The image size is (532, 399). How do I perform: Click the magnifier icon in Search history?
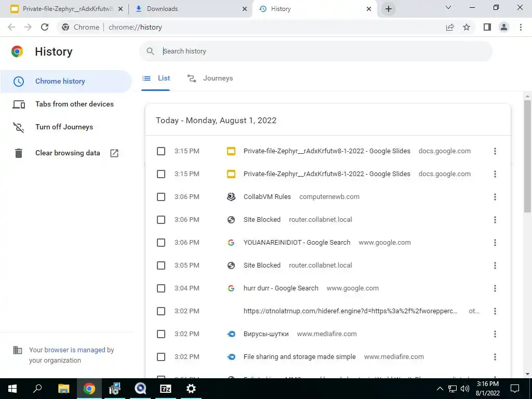150,51
